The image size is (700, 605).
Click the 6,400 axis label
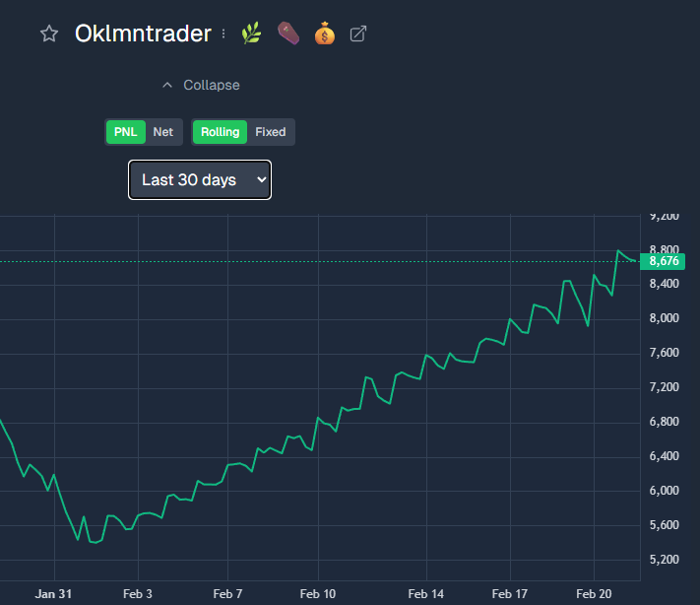point(664,456)
